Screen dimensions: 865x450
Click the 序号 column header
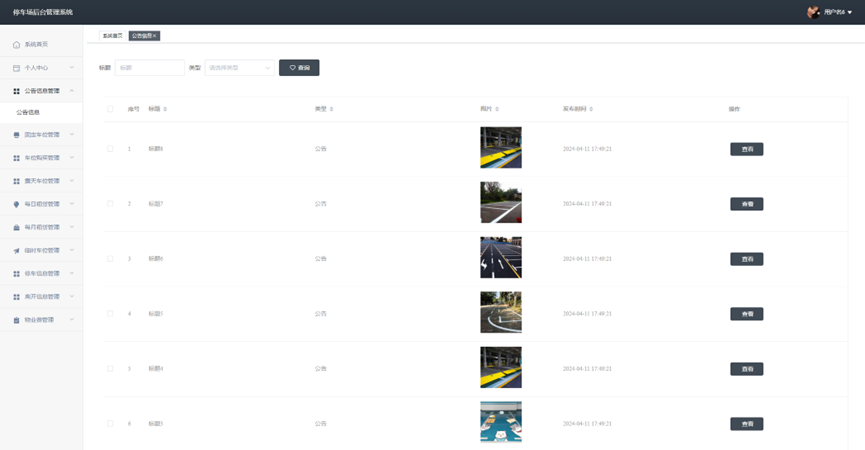(x=134, y=109)
